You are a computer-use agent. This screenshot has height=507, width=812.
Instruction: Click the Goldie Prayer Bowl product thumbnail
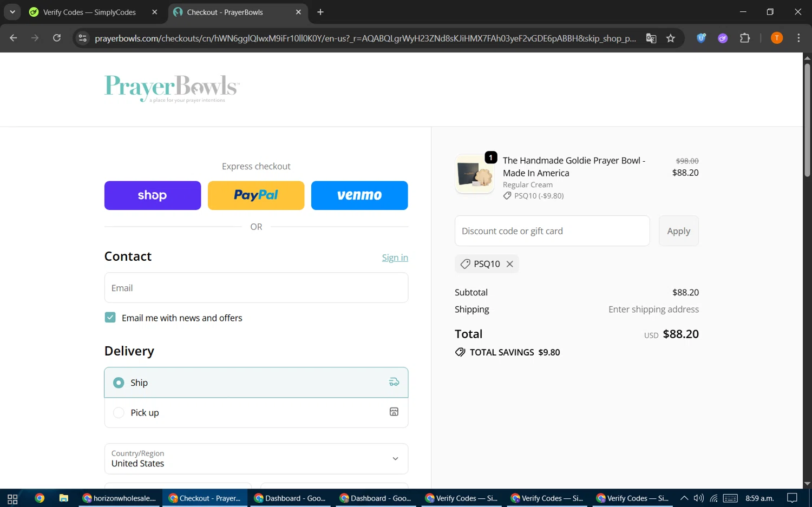[x=475, y=174]
